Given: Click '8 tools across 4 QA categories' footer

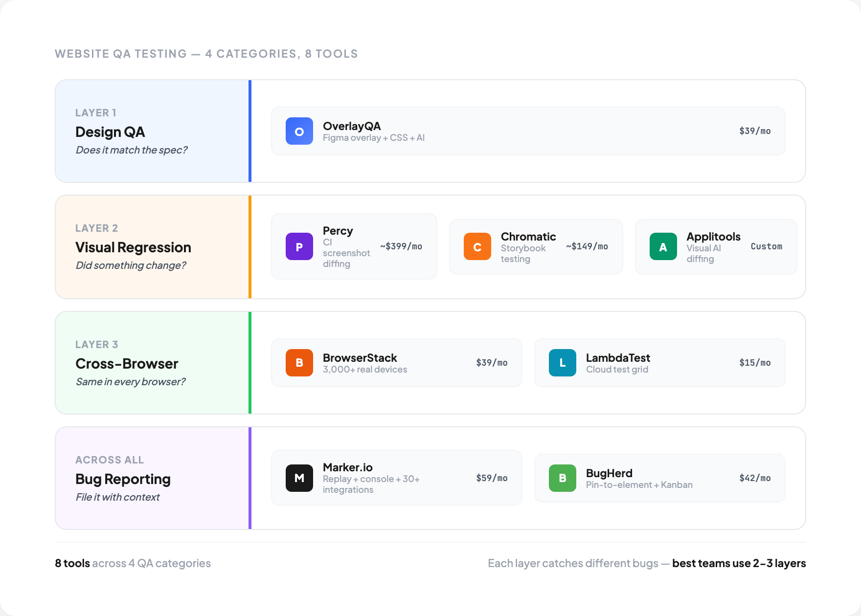Looking at the screenshot, I should tap(133, 563).
